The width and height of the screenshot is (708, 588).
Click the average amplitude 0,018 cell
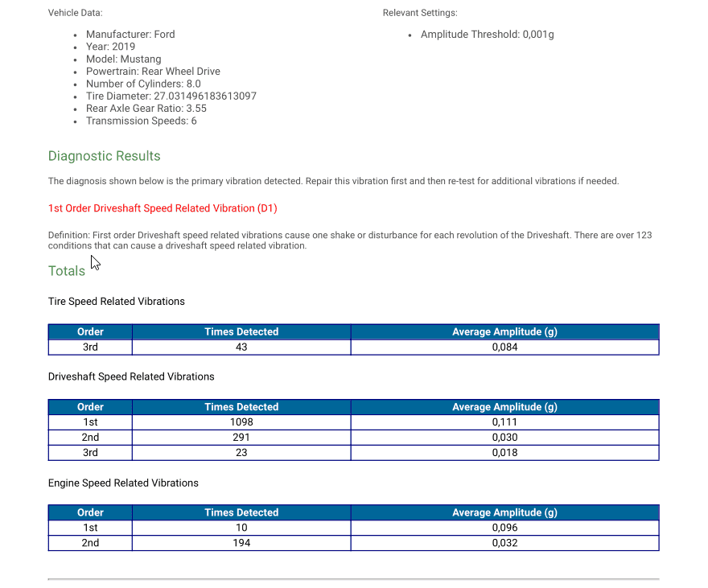504,453
